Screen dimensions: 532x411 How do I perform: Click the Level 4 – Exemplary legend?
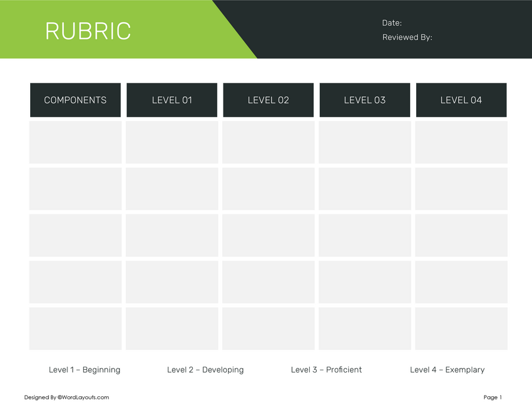[x=447, y=370]
